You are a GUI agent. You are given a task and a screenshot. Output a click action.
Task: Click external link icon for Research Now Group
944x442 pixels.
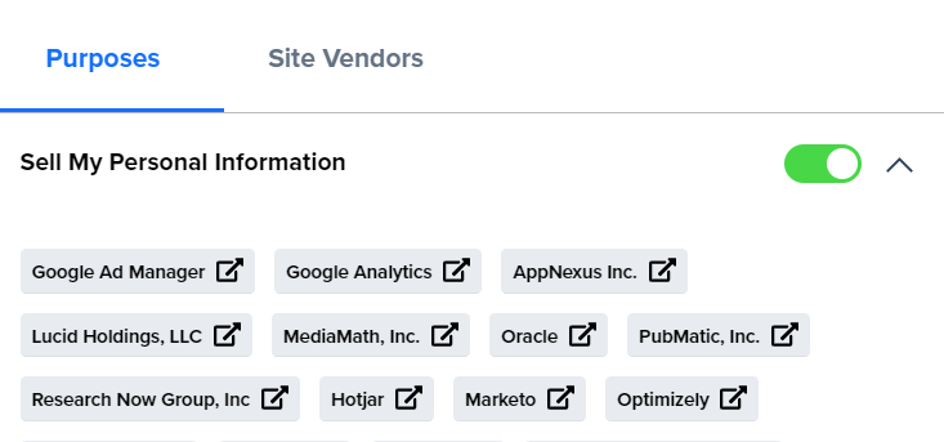pos(275,399)
